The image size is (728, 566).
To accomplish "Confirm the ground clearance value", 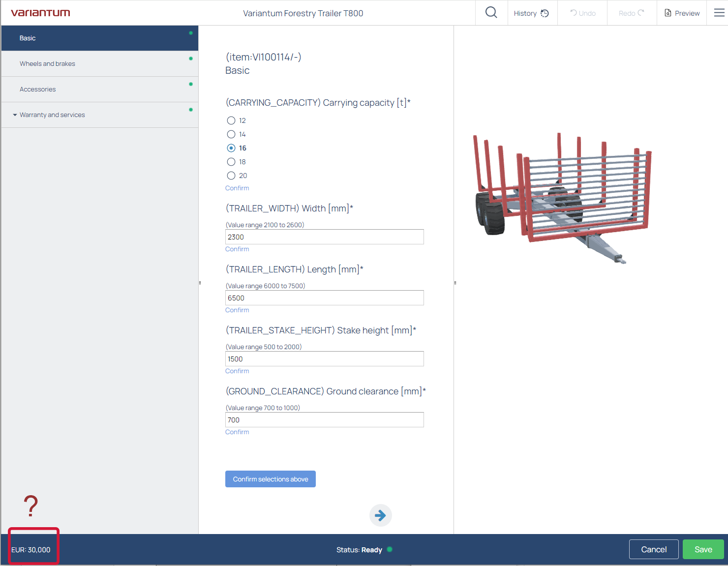I will point(237,432).
